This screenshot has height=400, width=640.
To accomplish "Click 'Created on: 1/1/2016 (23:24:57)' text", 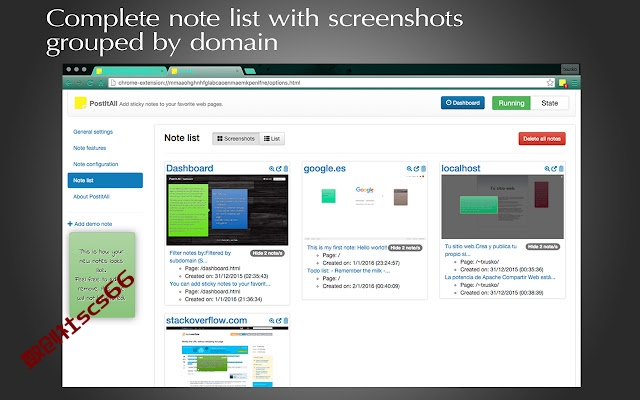I will [361, 263].
